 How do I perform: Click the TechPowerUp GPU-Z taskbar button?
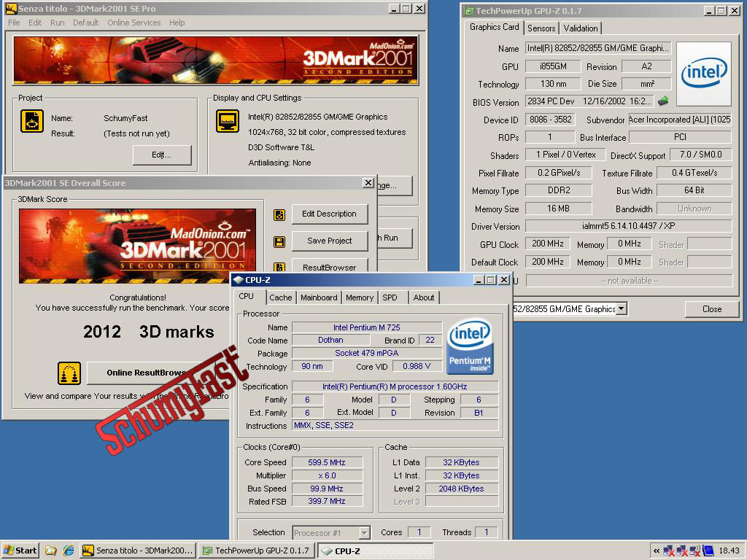coord(256,551)
